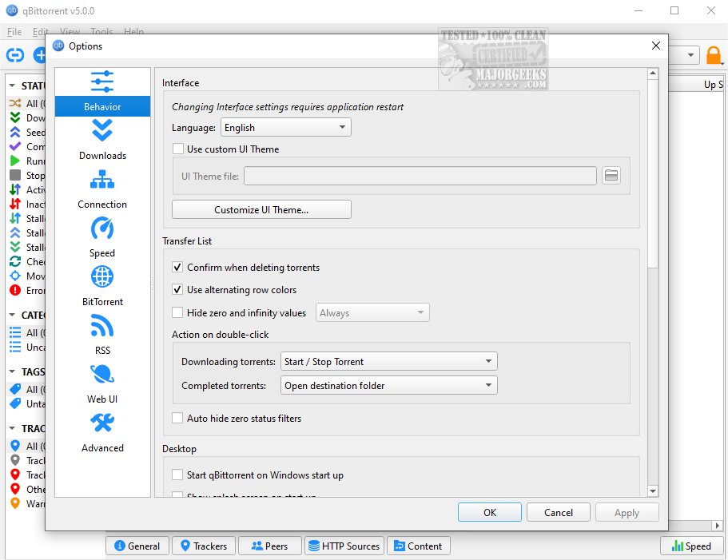Collapse the Status filter section
Viewport: 728px width, 560px height.
point(12,85)
